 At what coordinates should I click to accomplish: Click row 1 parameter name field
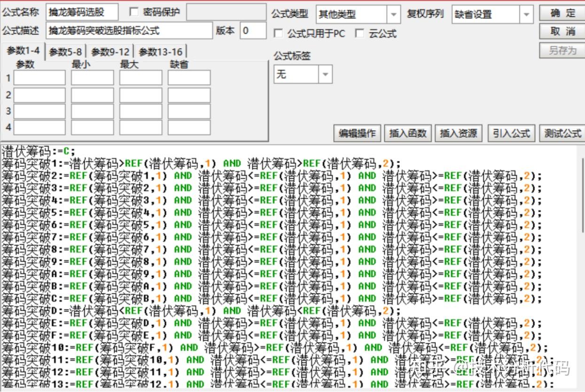pyautogui.click(x=39, y=78)
